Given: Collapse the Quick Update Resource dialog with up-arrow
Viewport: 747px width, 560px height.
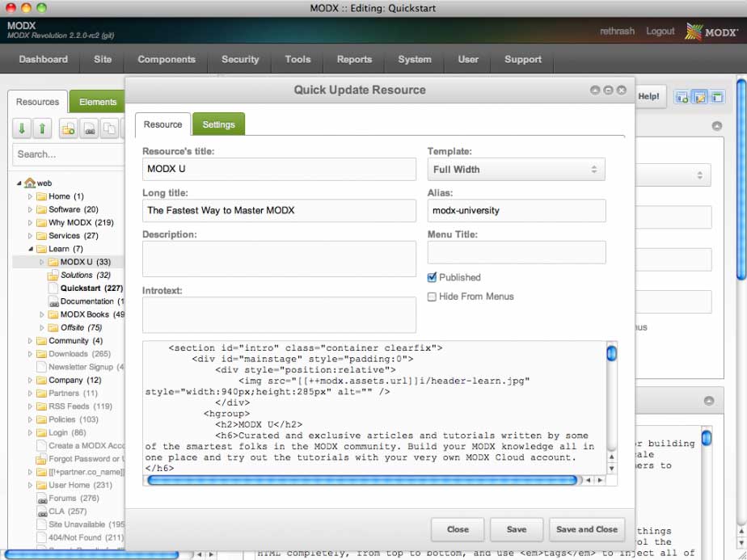Looking at the screenshot, I should [x=594, y=90].
